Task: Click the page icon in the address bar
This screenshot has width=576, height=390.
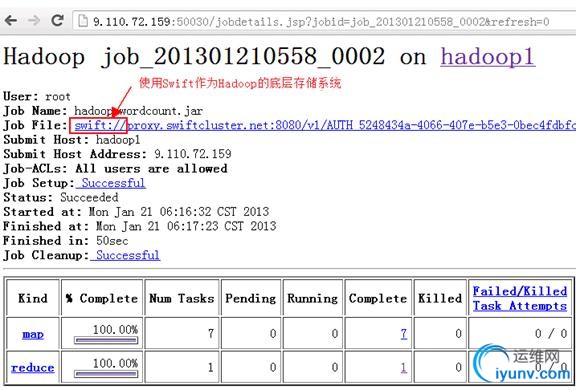Action: pos(83,21)
